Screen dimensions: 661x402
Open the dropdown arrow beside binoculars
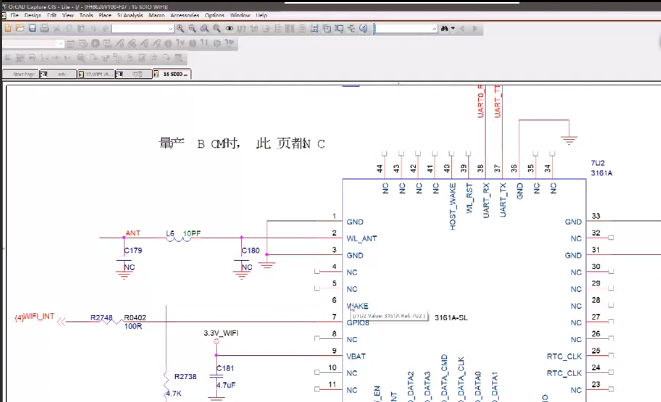454,29
